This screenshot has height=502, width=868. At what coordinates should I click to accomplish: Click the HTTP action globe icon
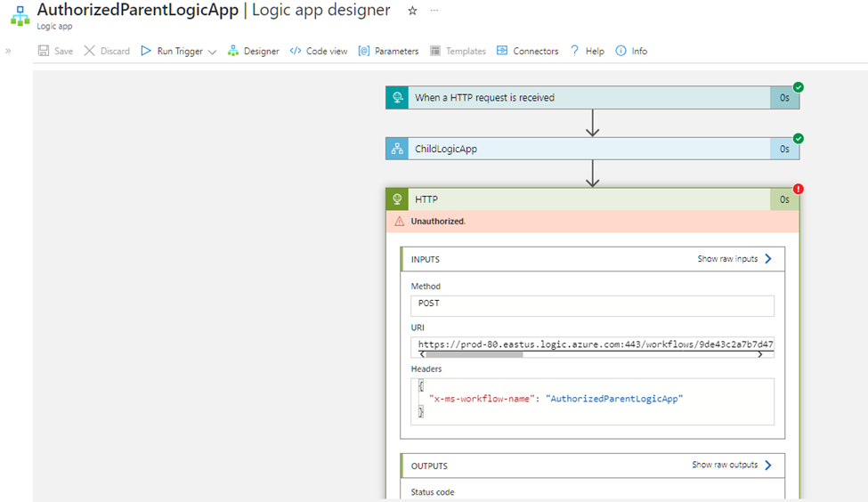click(x=397, y=199)
